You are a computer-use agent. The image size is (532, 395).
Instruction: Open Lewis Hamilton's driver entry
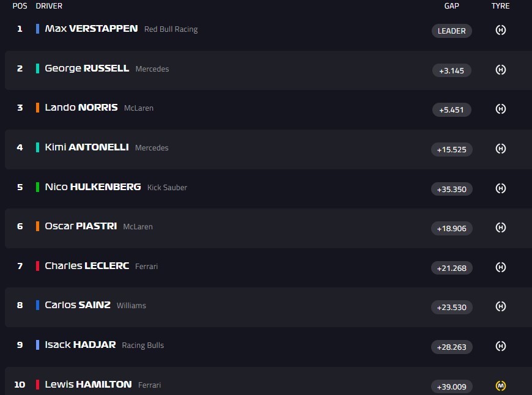(88, 385)
